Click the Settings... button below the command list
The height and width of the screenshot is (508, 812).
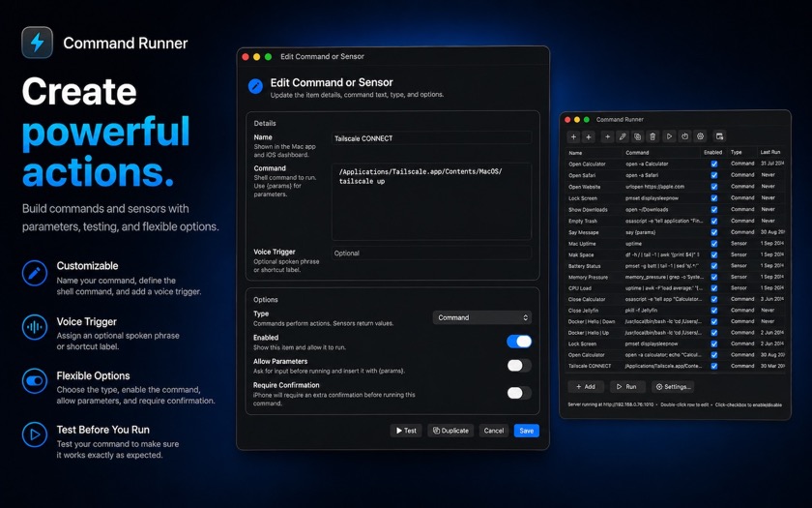click(x=673, y=387)
